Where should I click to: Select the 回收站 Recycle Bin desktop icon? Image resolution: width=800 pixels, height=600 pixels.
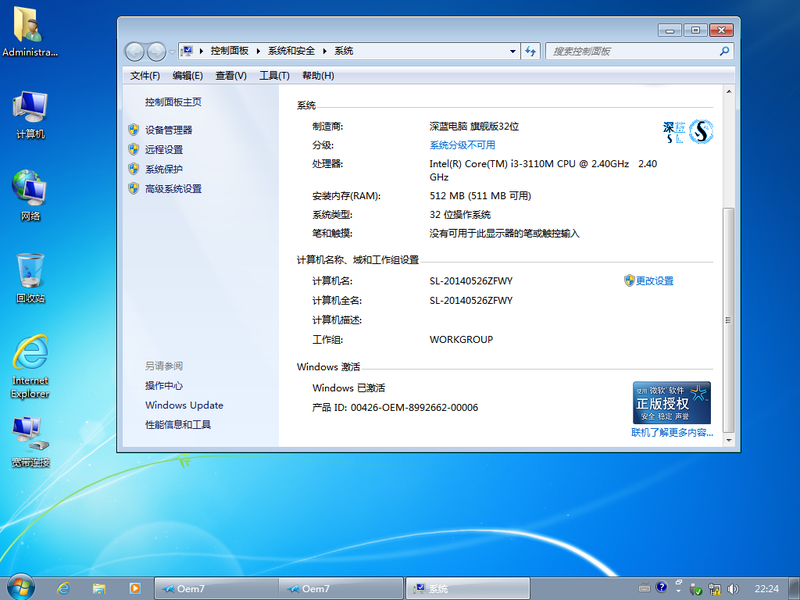(30, 273)
